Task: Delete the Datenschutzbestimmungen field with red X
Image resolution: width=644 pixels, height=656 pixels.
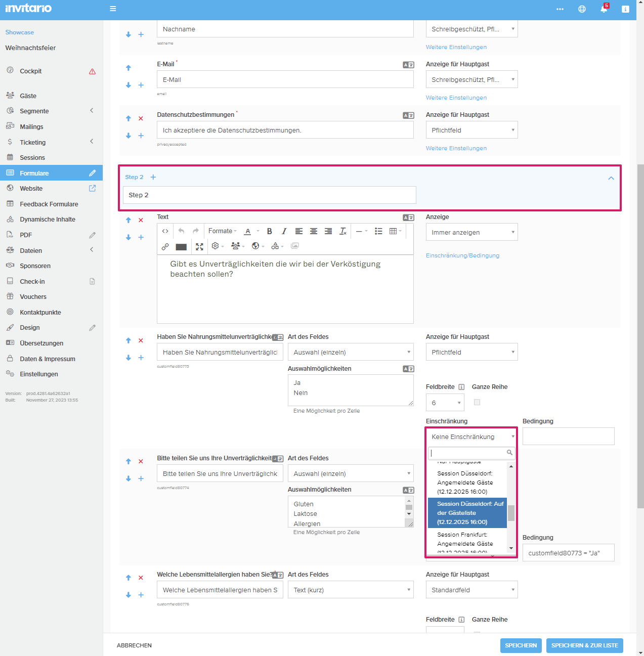Action: pos(141,118)
